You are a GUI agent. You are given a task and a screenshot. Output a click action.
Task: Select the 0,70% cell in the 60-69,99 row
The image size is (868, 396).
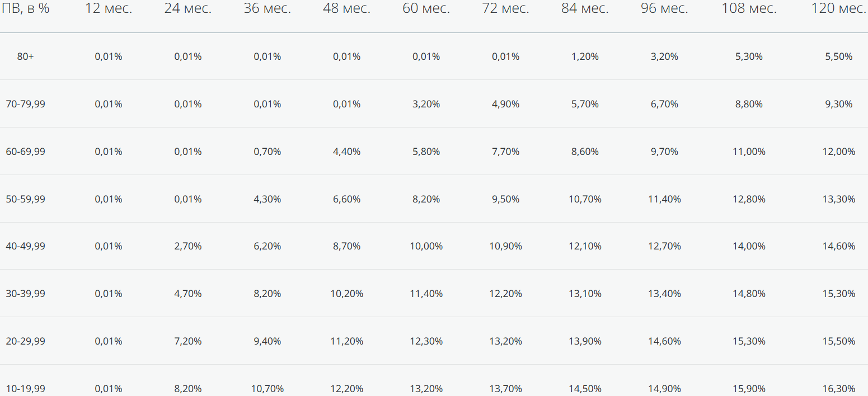point(268,152)
